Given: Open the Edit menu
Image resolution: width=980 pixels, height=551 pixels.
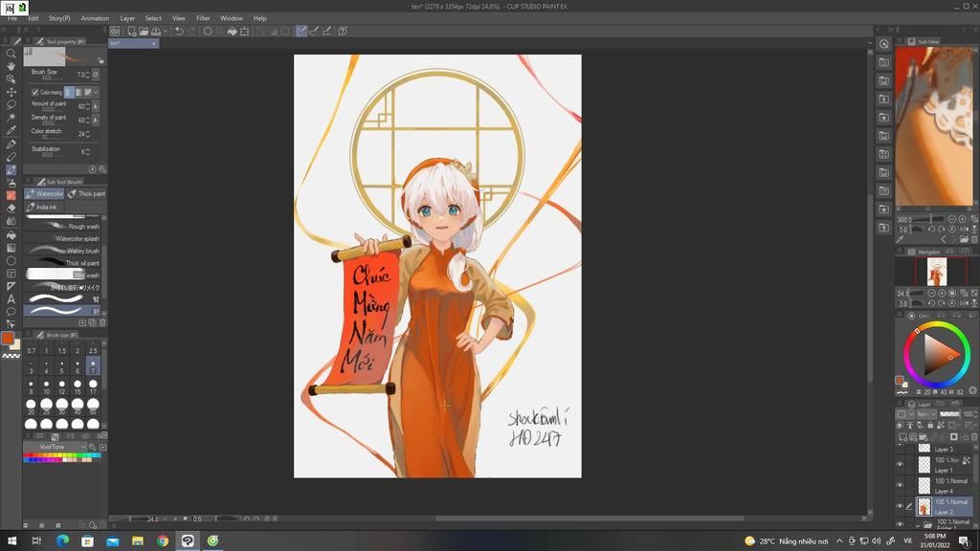Looking at the screenshot, I should coord(33,18).
